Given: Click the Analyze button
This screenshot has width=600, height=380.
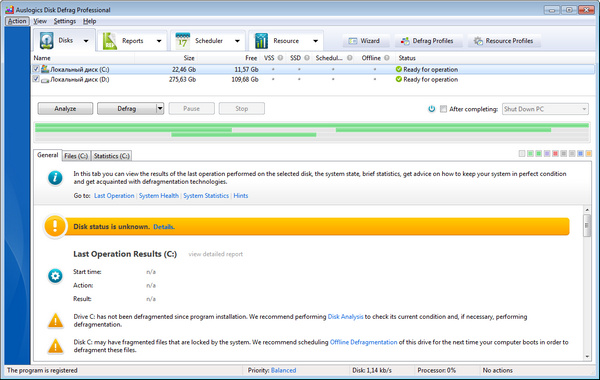Looking at the screenshot, I should point(65,109).
